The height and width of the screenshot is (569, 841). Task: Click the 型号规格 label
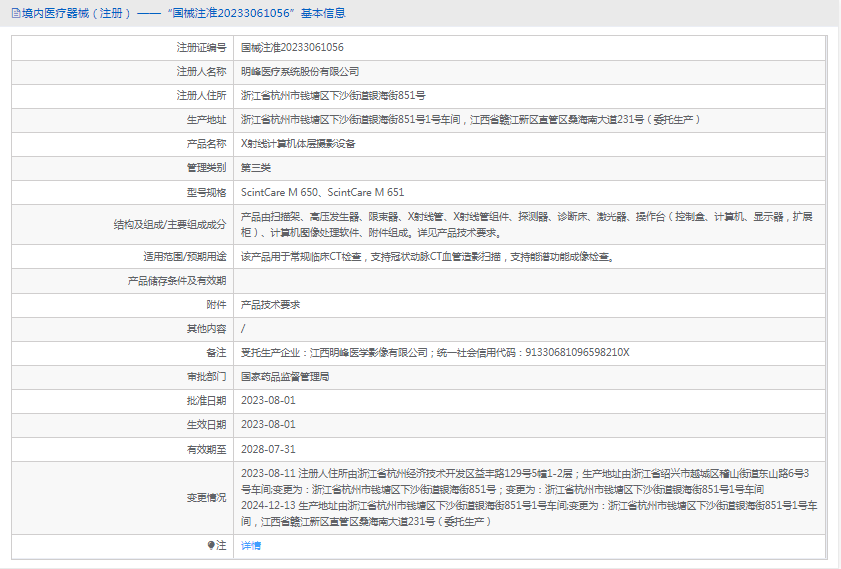click(206, 192)
